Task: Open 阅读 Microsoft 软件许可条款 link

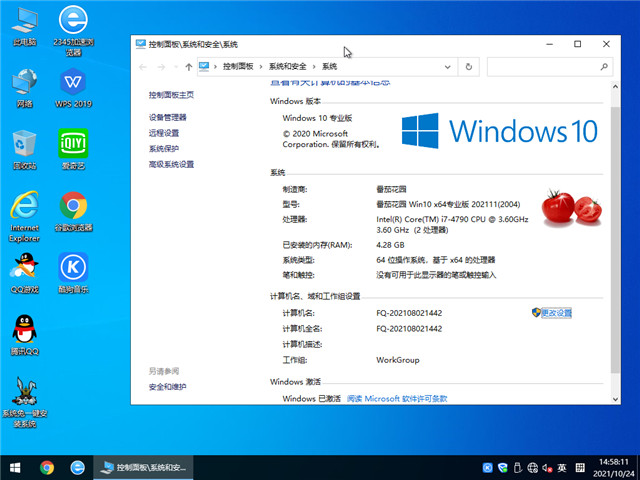Action: [x=397, y=398]
